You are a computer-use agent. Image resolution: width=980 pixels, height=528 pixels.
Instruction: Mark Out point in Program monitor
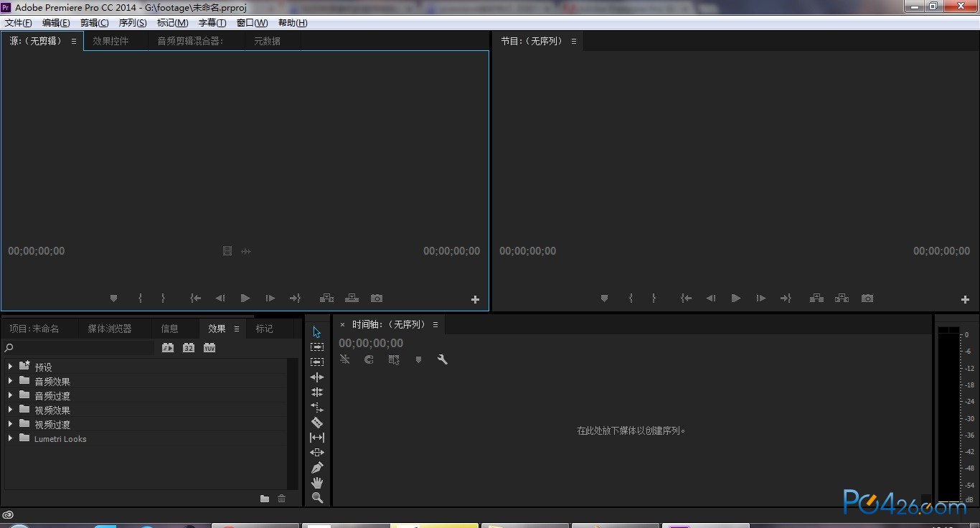[654, 298]
